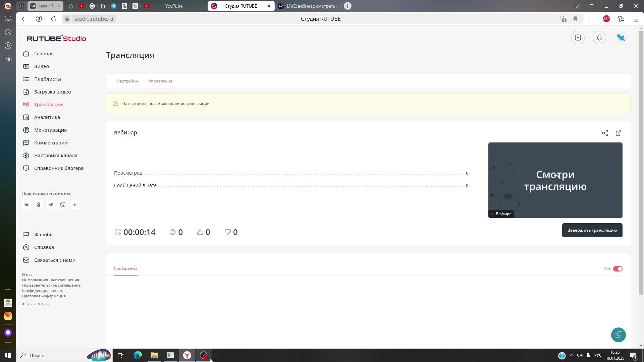
Task: Click the add video plus icon
Action: [x=578, y=38]
